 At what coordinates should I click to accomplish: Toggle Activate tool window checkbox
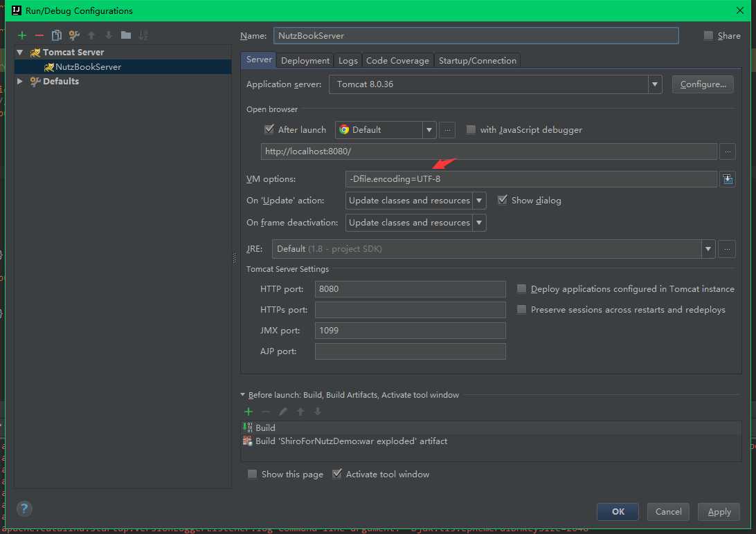pyautogui.click(x=337, y=474)
